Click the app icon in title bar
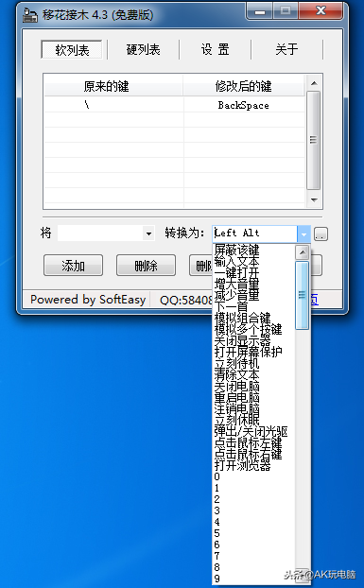 pyautogui.click(x=29, y=14)
